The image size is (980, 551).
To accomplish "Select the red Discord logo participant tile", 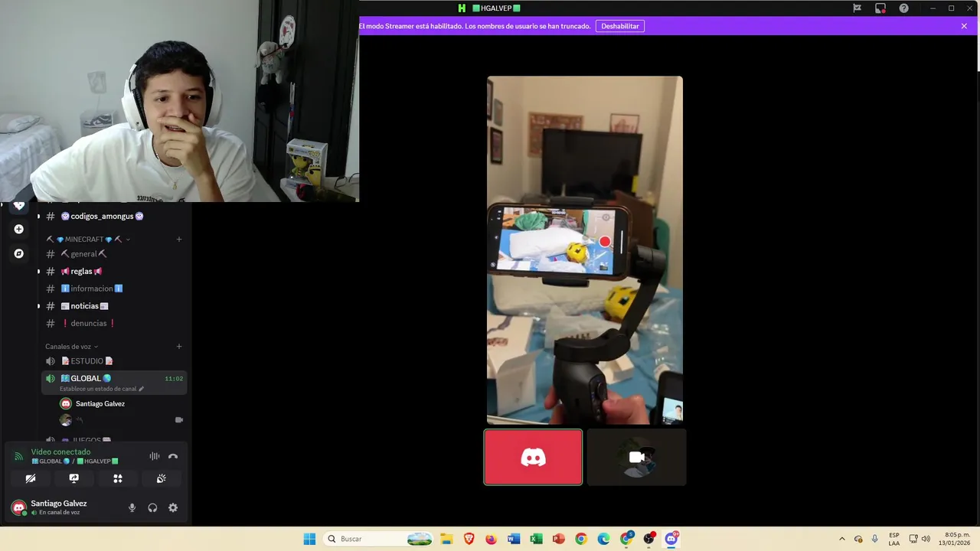I will pyautogui.click(x=533, y=458).
